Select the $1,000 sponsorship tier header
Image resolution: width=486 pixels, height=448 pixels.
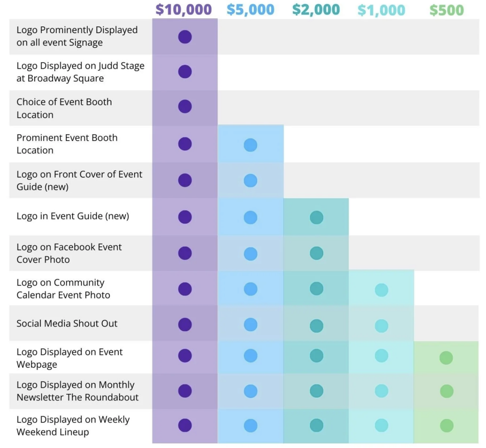381,10
